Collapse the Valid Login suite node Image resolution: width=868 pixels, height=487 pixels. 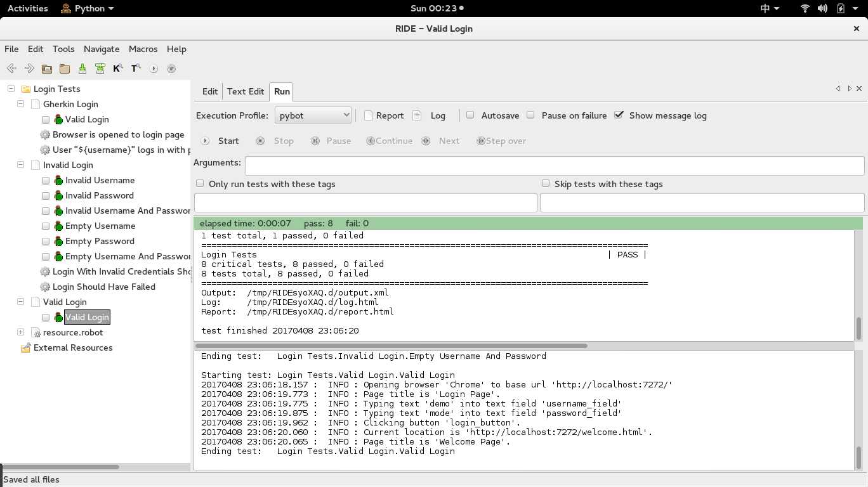tap(20, 302)
